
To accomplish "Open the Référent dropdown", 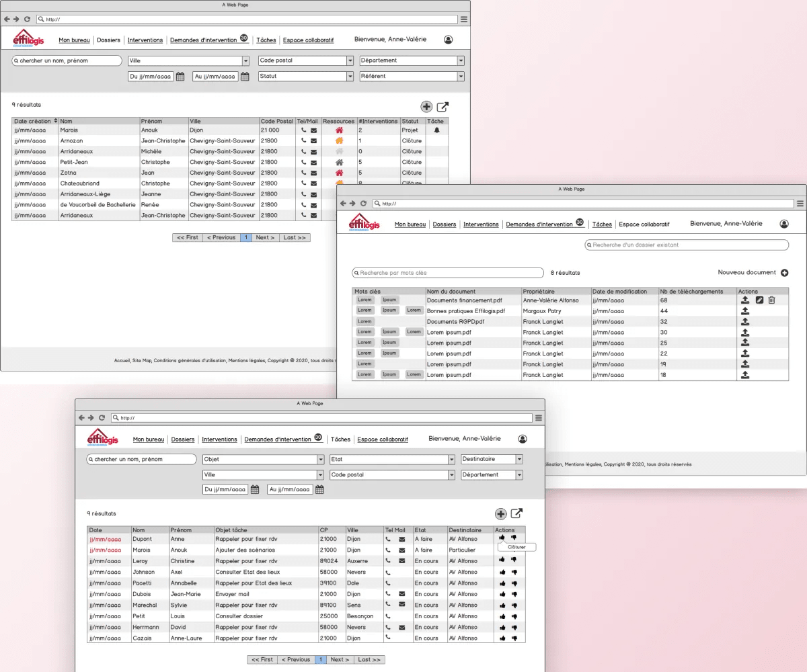I will [x=412, y=77].
